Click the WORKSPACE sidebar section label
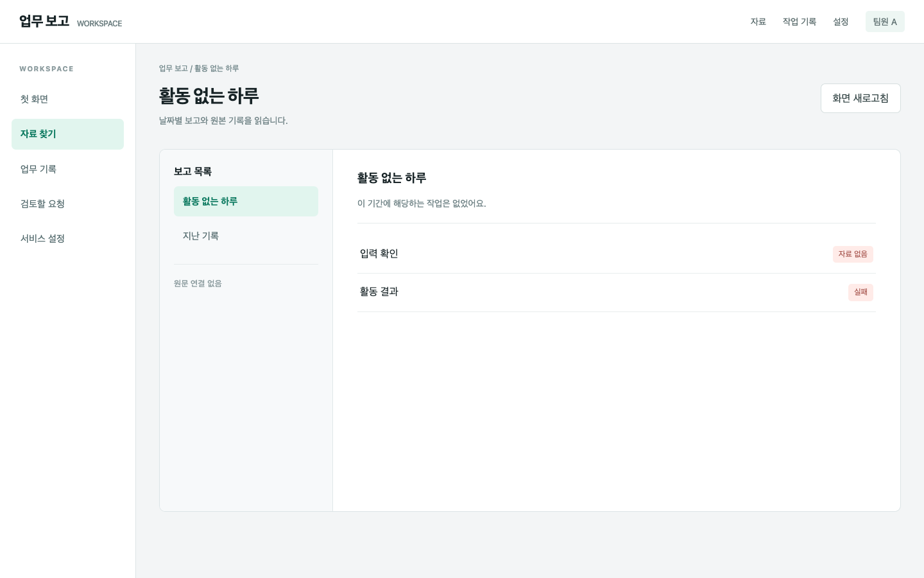The width and height of the screenshot is (924, 578). (46, 69)
